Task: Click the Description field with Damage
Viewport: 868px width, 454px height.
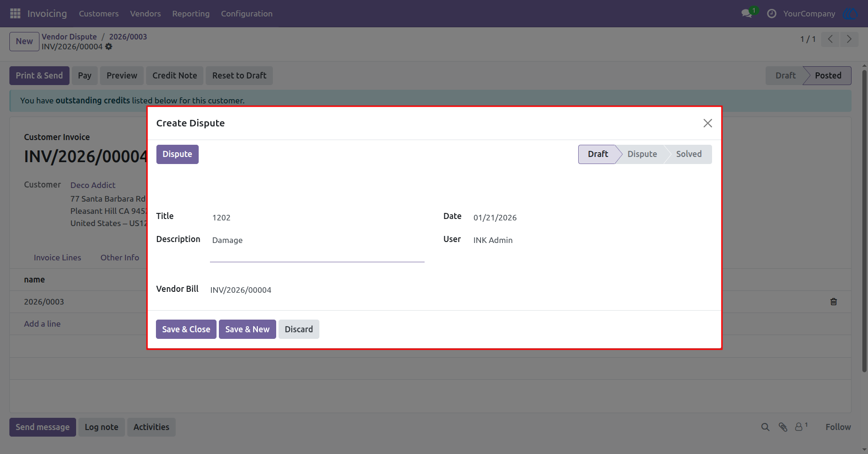Action: point(317,248)
